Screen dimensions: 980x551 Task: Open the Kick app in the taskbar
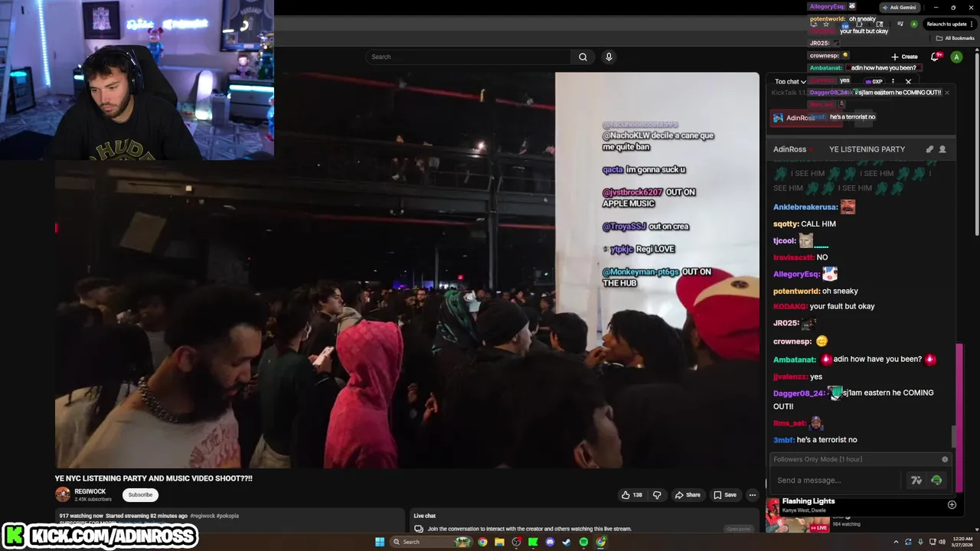coord(533,542)
